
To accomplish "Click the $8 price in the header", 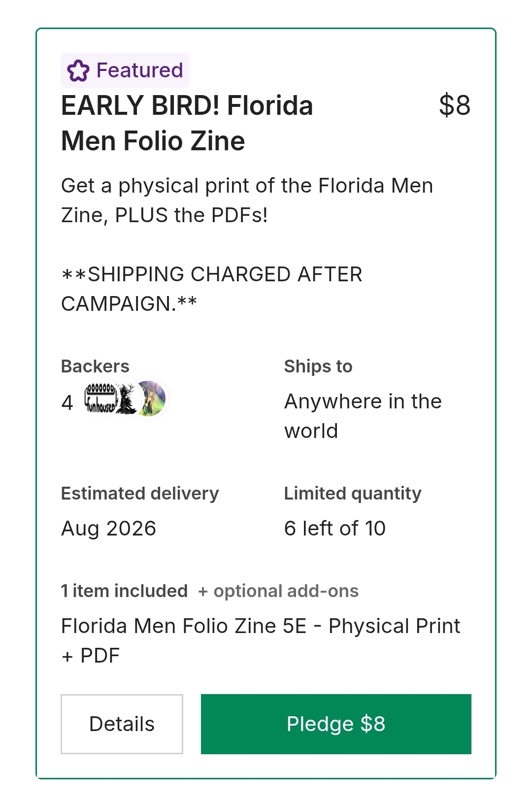I will pos(454,105).
